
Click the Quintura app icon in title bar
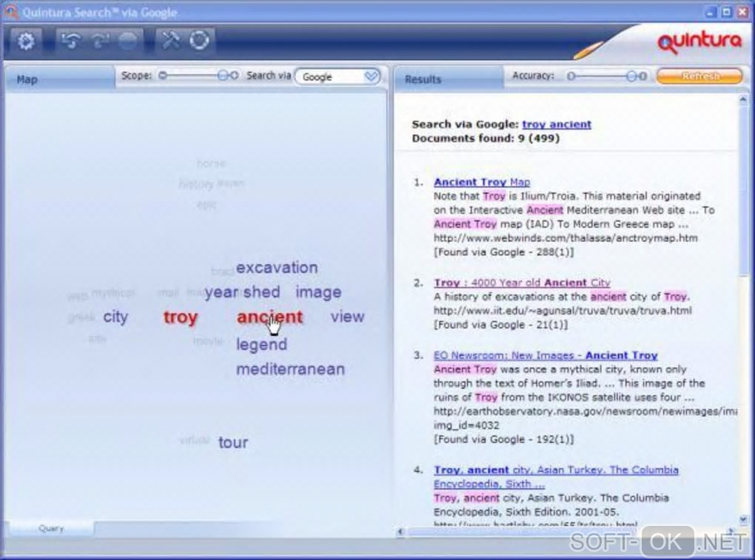click(x=10, y=11)
